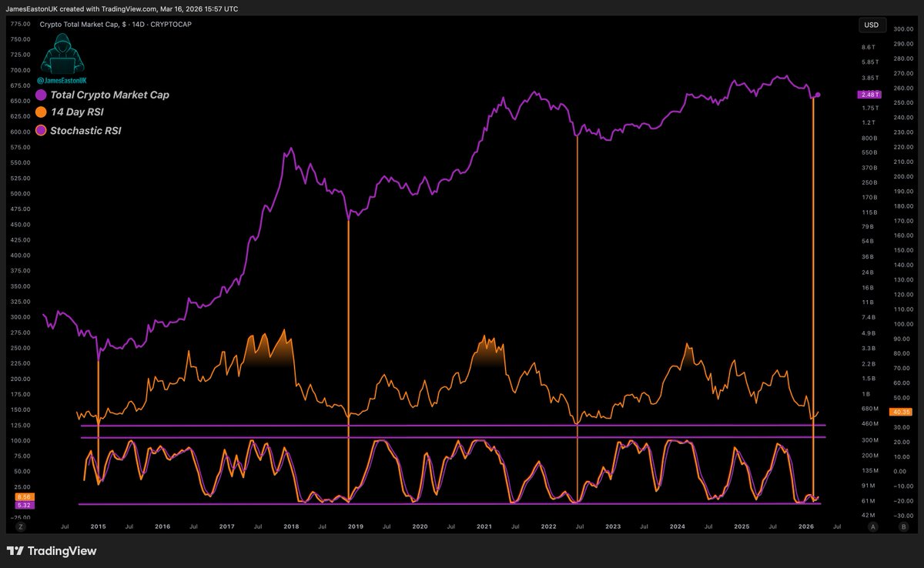Click the 2024 label on the time axis
The width and height of the screenshot is (924, 568).
coord(677,526)
